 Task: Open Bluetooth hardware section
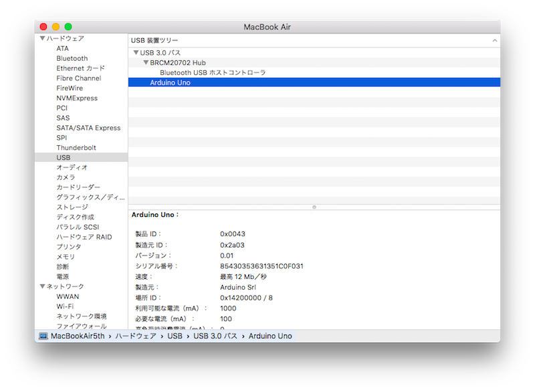click(x=72, y=58)
